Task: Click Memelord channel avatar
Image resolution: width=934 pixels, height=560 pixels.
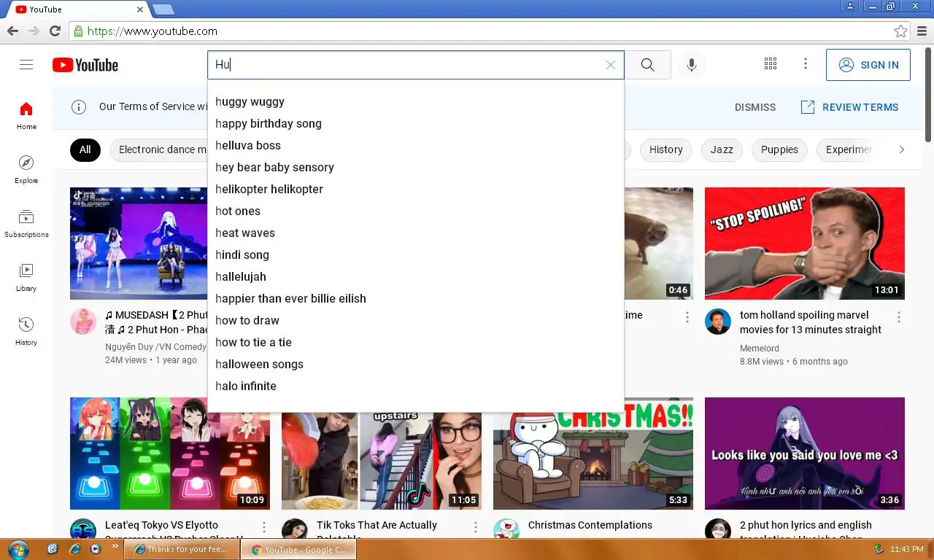Action: tap(718, 322)
